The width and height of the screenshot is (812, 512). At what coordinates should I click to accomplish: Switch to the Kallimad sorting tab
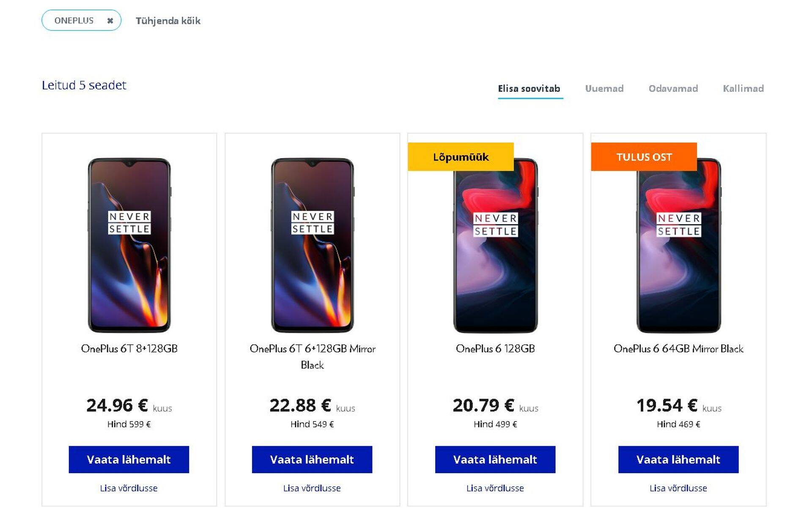[x=743, y=89]
